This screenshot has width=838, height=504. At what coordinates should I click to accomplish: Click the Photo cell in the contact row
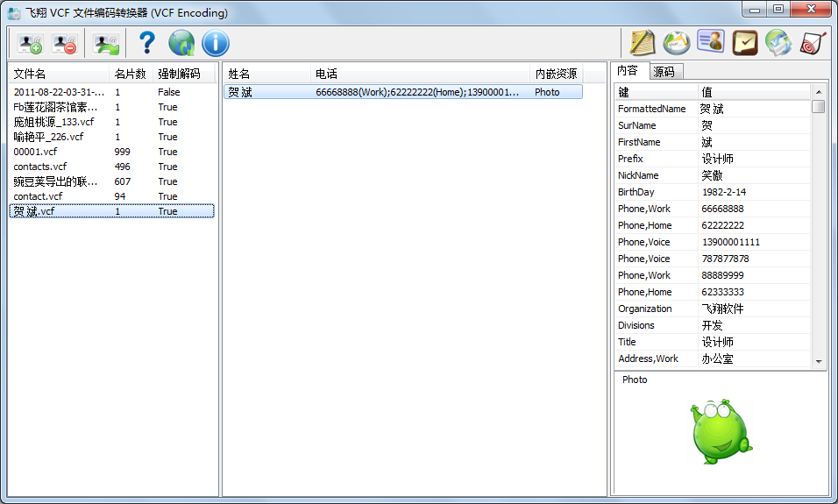[x=547, y=92]
